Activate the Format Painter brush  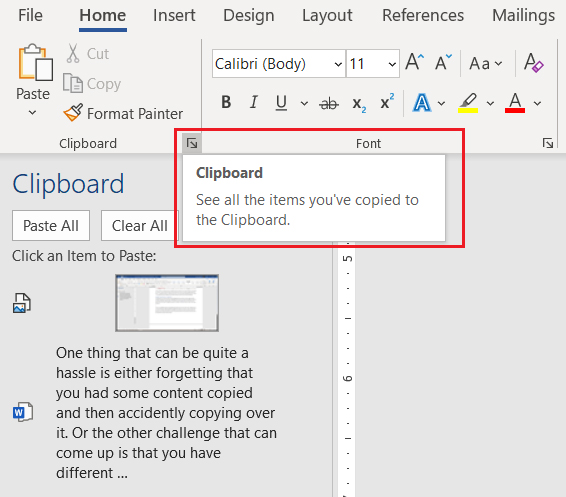(x=123, y=114)
